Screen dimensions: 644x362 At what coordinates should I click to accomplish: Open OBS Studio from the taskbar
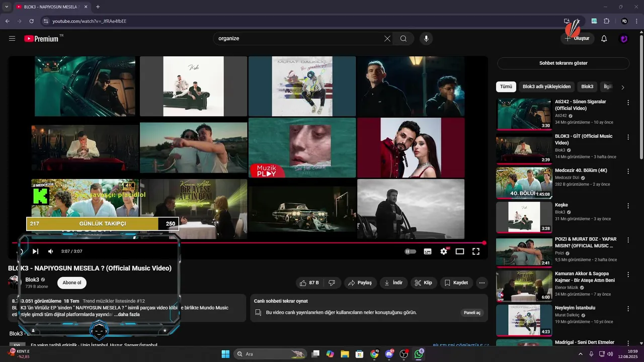404,354
